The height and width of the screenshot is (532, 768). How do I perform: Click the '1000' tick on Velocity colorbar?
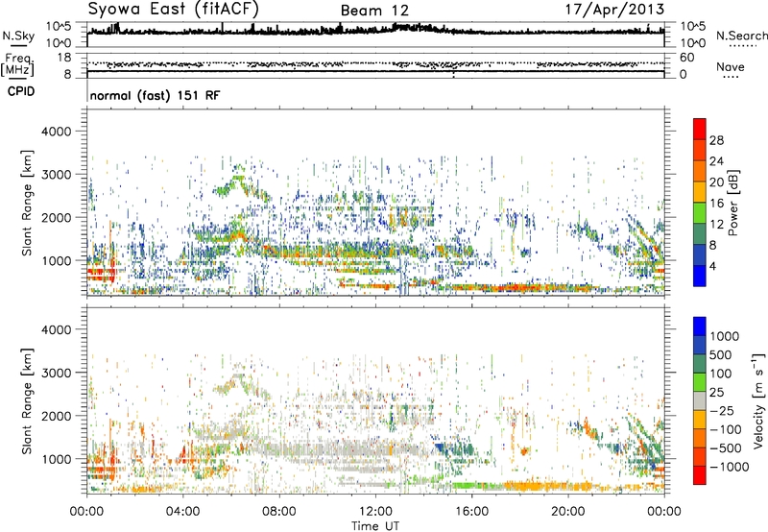(x=725, y=336)
